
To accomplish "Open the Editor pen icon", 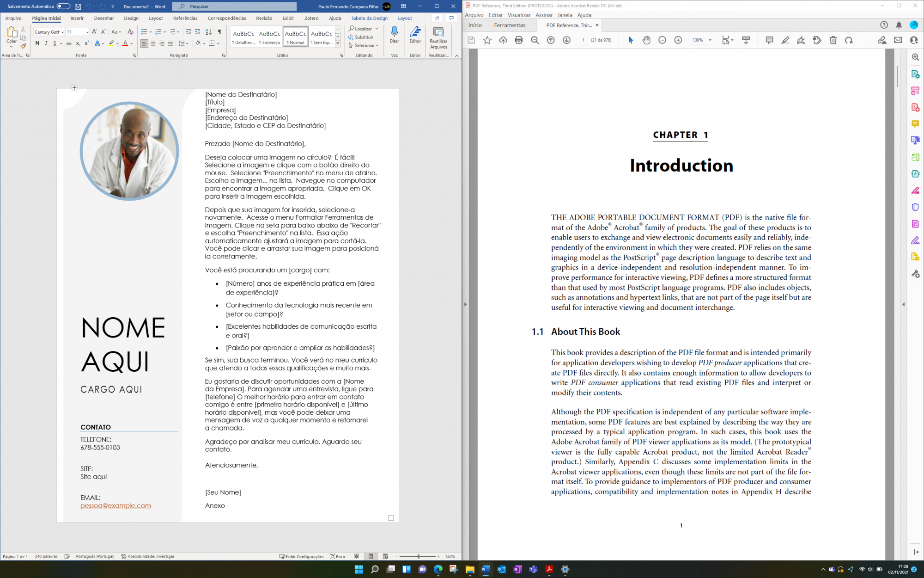I will point(415,32).
